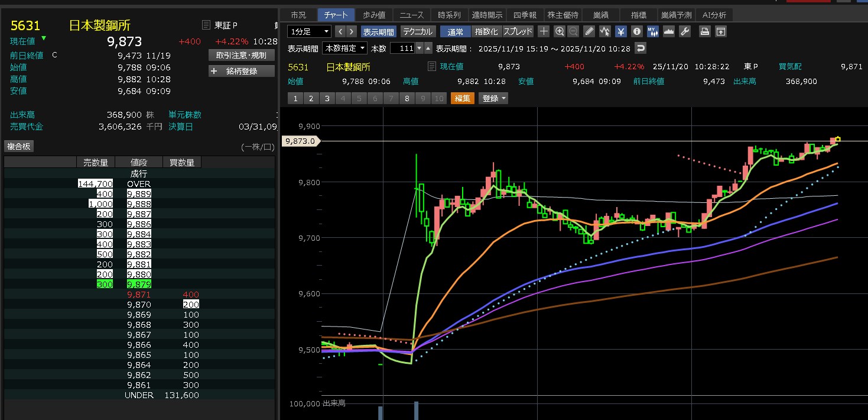Open the 四季報 tab
This screenshot has height=420, width=868.
tap(524, 15)
